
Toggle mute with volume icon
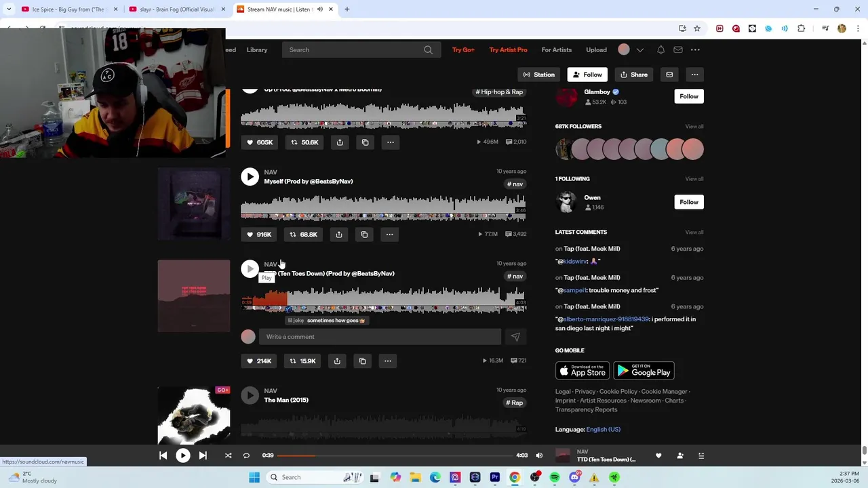(x=539, y=455)
